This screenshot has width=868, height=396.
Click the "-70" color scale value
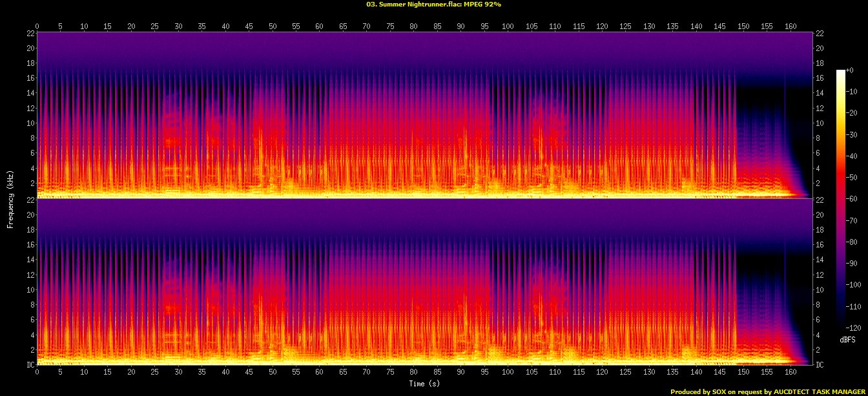851,221
